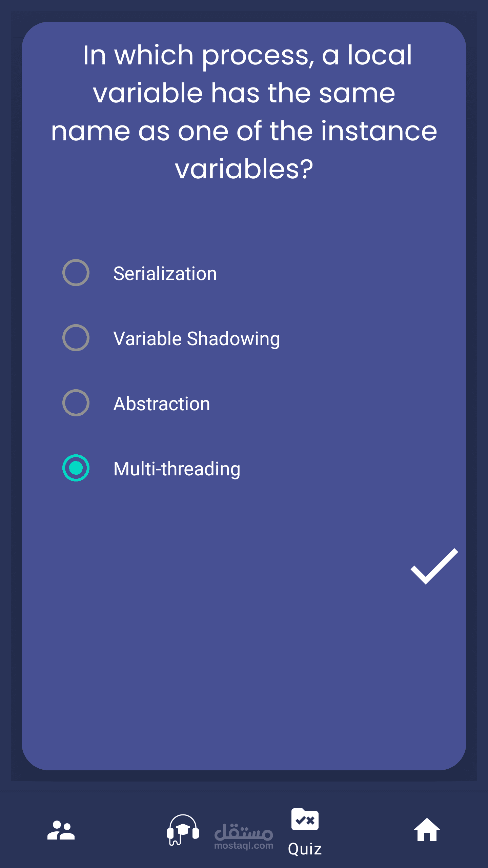
Task: Choose the Variable Shadowing radio button
Action: pyautogui.click(x=76, y=338)
